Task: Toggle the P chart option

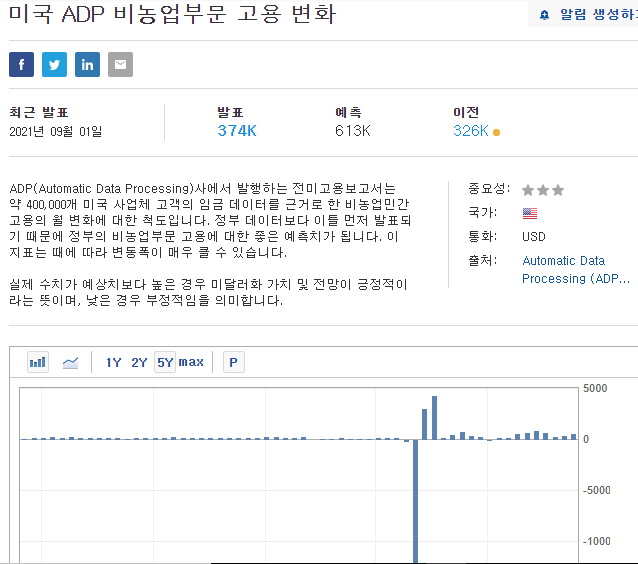Action: click(234, 362)
